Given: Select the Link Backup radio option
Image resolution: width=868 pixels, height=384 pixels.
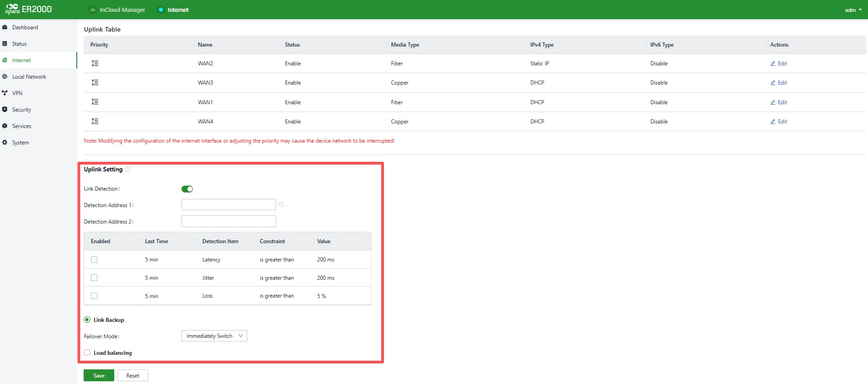Looking at the screenshot, I should (87, 320).
